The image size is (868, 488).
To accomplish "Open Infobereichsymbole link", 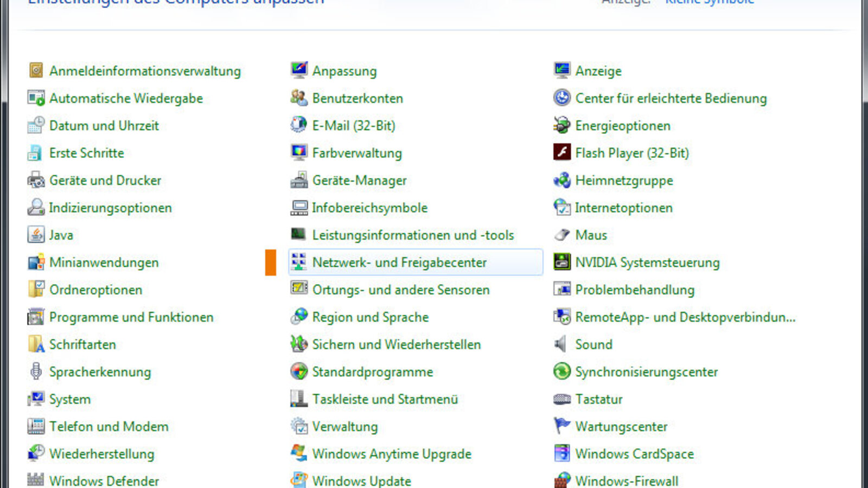I will [x=370, y=208].
